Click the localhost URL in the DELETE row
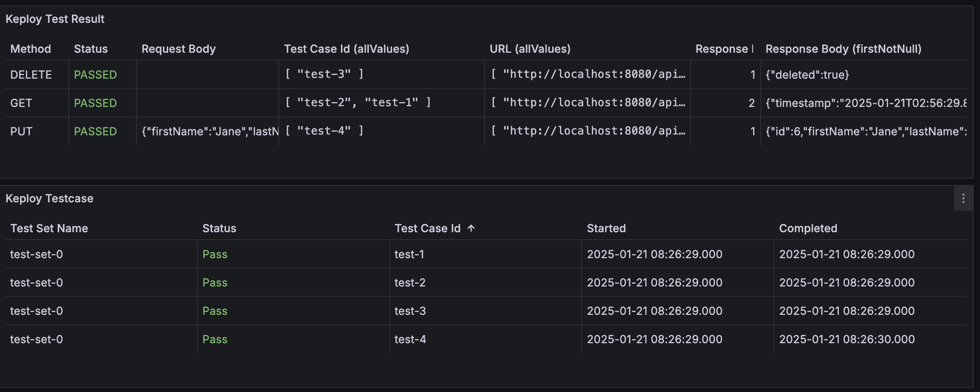 point(588,74)
